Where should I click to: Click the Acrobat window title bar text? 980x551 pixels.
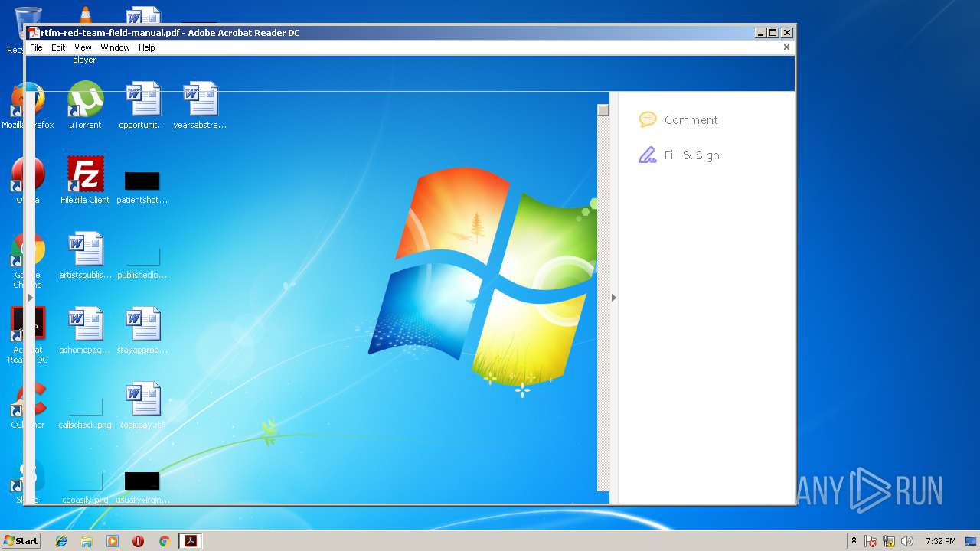[170, 33]
